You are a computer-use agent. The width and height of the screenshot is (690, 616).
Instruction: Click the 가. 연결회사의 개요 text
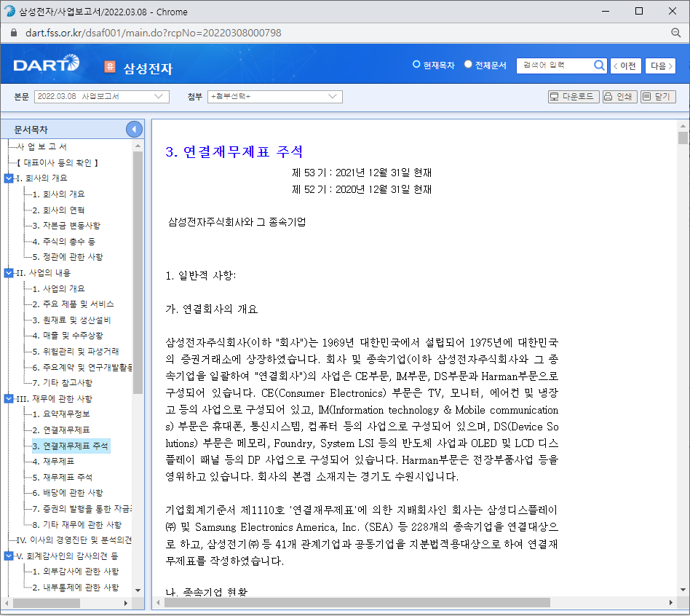coord(211,309)
